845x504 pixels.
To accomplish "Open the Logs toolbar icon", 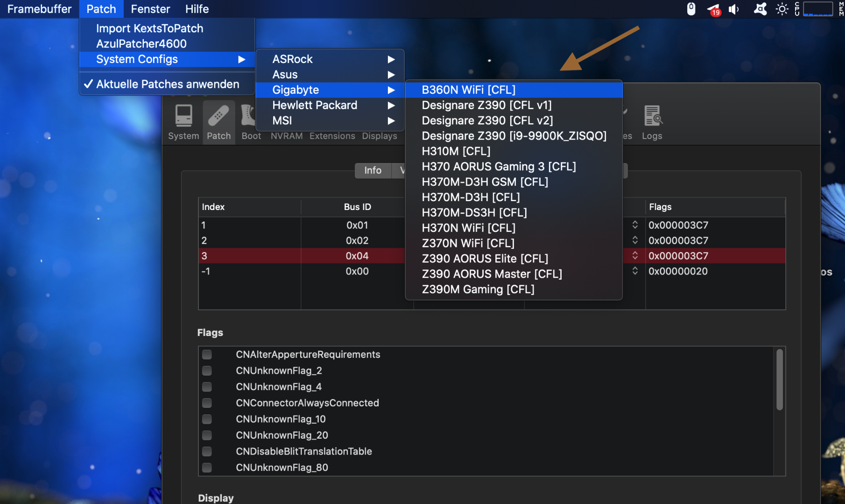I will point(652,122).
